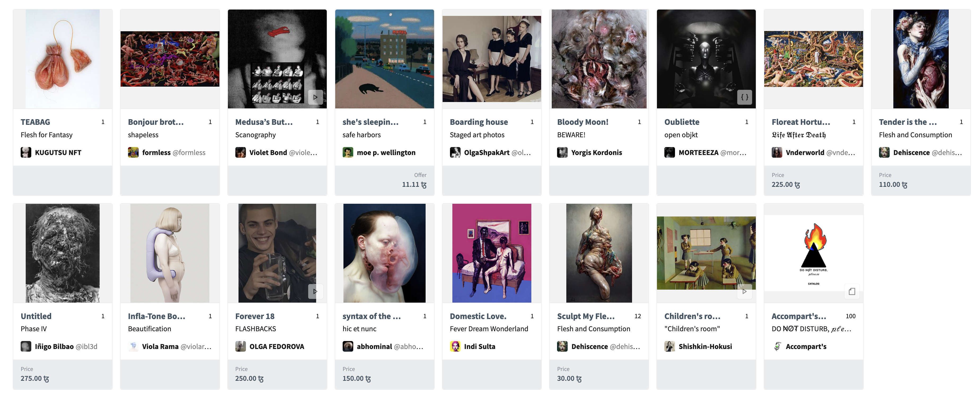
Task: Open the Infla-Tone Bo… artwork title
Action: tap(157, 316)
